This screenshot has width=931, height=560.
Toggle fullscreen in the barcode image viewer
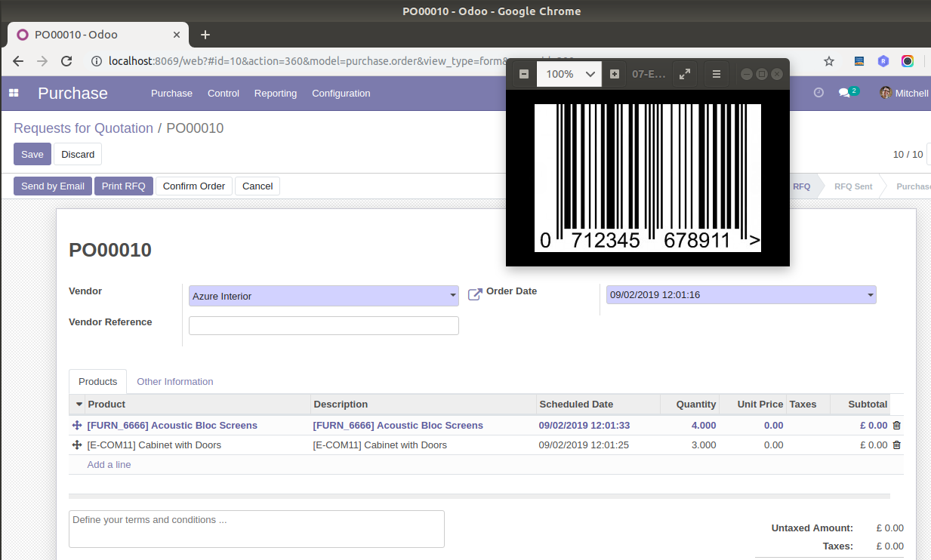point(685,74)
